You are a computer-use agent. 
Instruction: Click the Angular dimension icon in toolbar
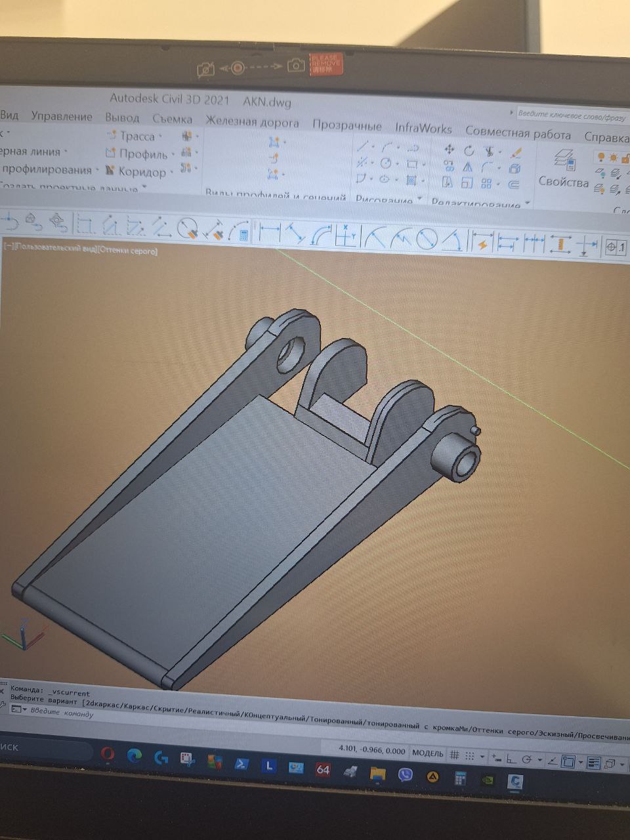pyautogui.click(x=453, y=240)
